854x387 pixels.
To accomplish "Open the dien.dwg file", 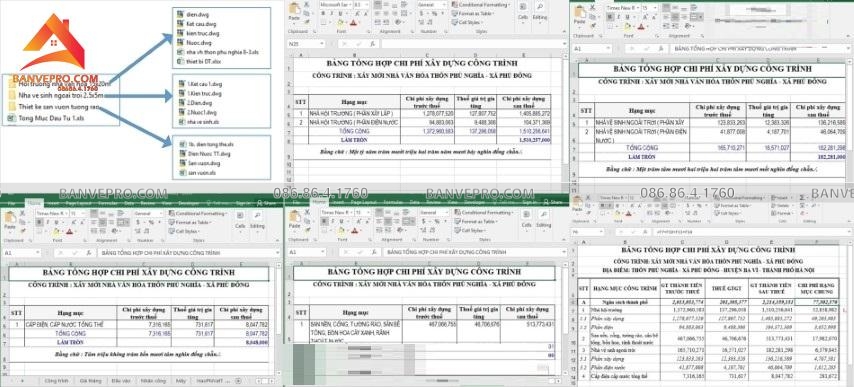I will tap(193, 15).
